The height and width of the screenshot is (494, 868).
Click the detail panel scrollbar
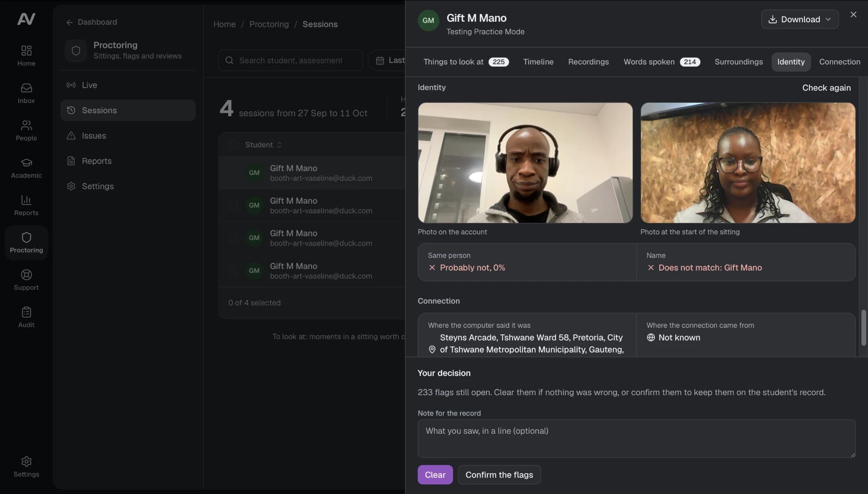coord(863,327)
